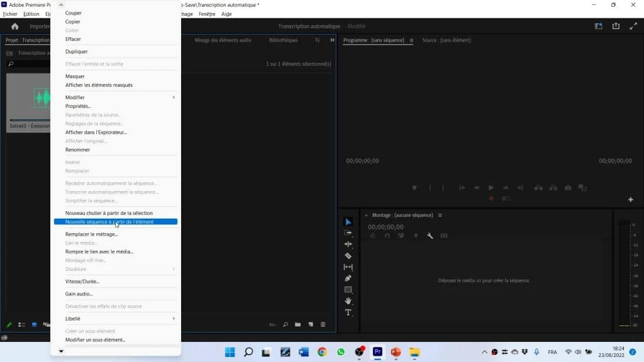
Task: Switch to the Source monitor tab
Action: [447, 40]
